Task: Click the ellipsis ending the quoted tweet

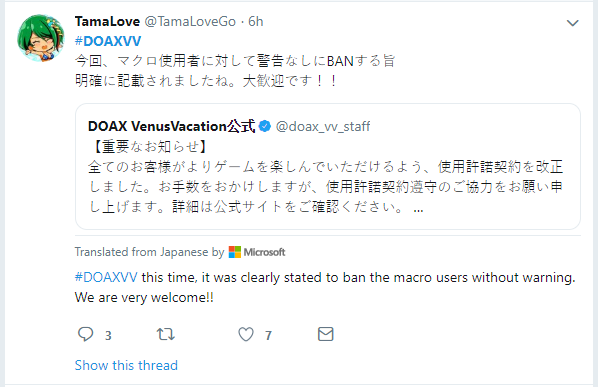Action: [x=418, y=209]
